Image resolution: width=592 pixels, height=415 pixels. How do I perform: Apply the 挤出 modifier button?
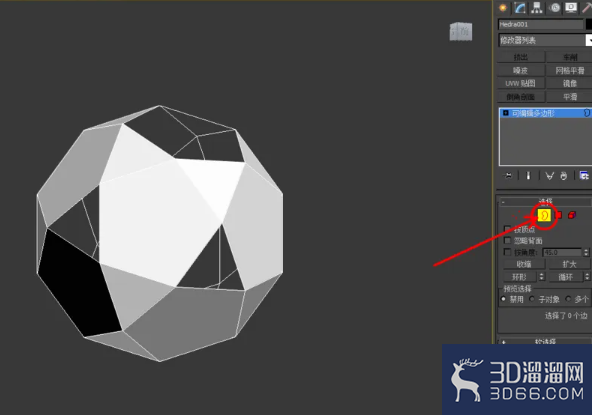coord(521,57)
